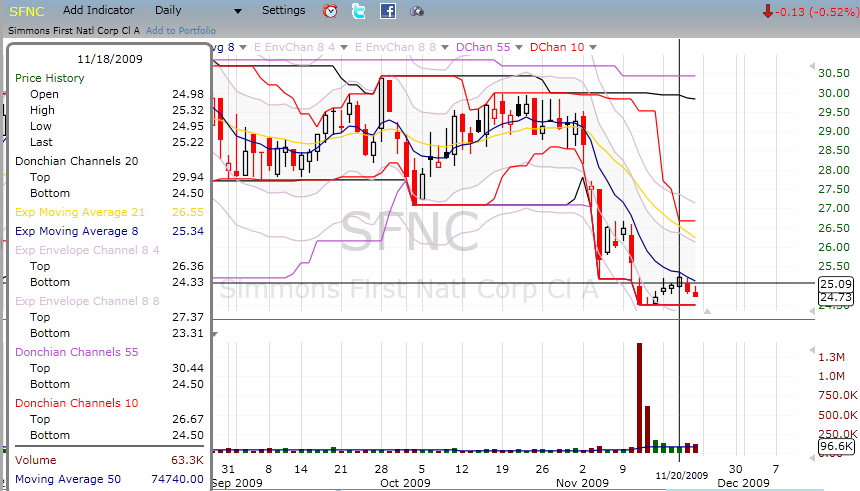
Task: Click the 11/18/2009 date in data panel
Action: [x=110, y=59]
